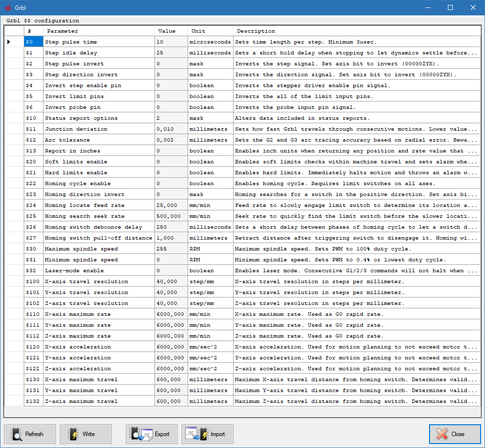Click the Grbl app icon in title bar
Image resolution: width=485 pixels, height=448 pixels.
coord(8,7)
